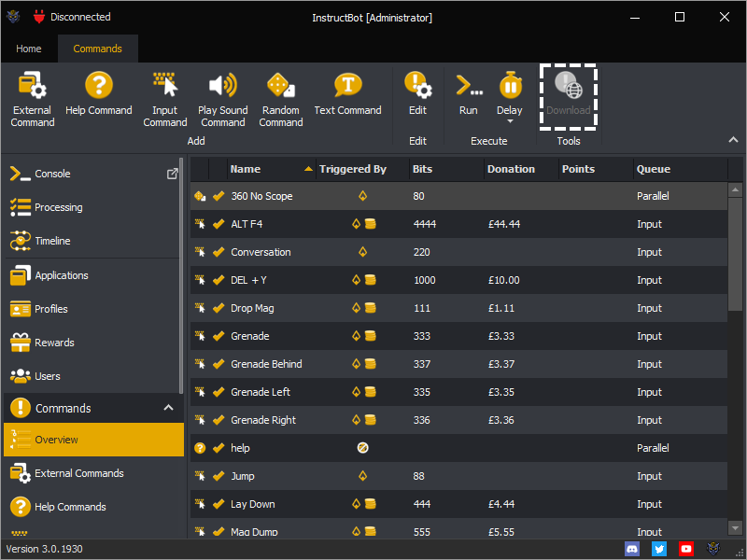Image resolution: width=747 pixels, height=560 pixels.
Task: Switch to the Home tab
Action: coord(29,49)
